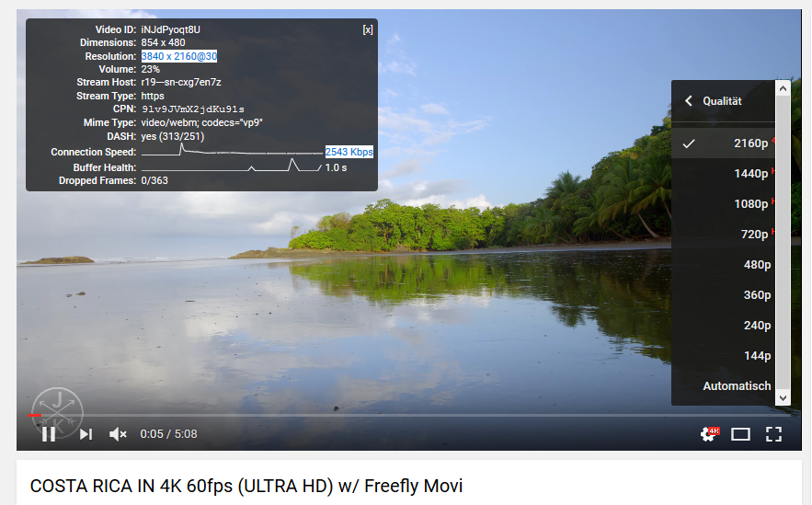The image size is (812, 505).
Task: Pause the video playback
Action: (x=49, y=434)
